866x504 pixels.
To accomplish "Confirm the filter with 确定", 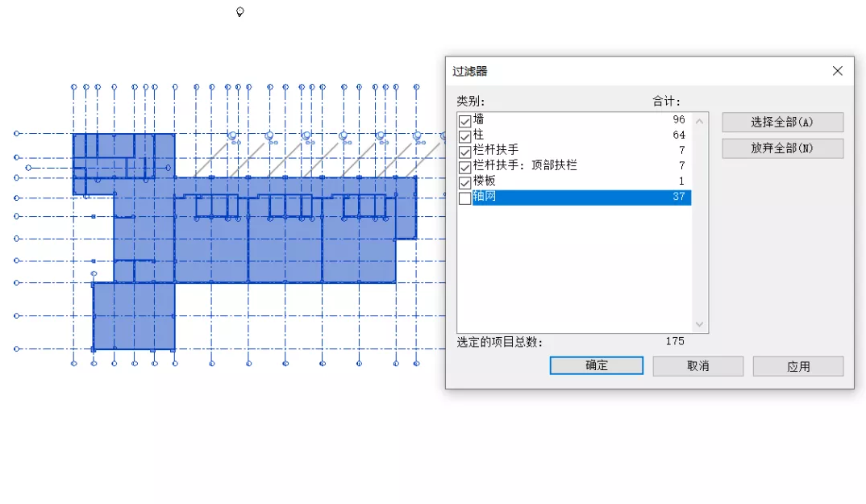I will pyautogui.click(x=596, y=365).
